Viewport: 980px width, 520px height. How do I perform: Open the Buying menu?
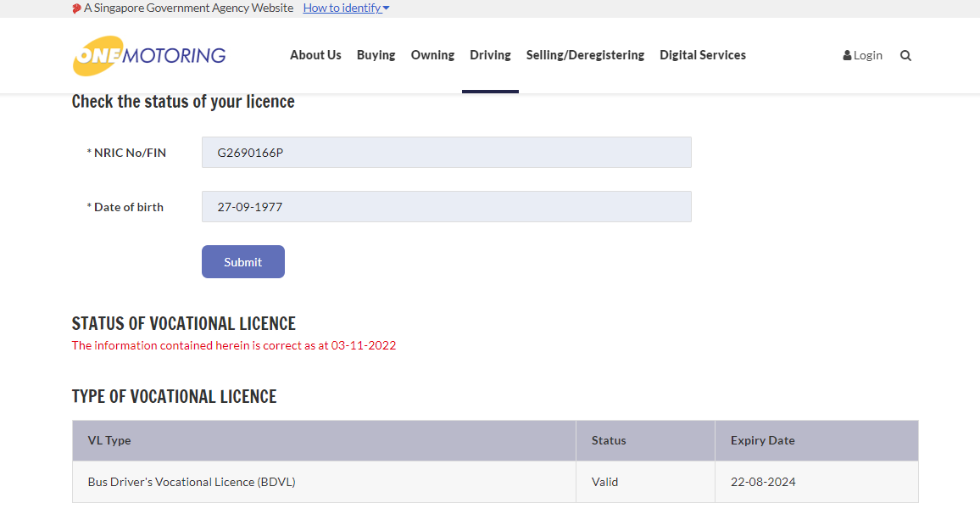(x=376, y=55)
